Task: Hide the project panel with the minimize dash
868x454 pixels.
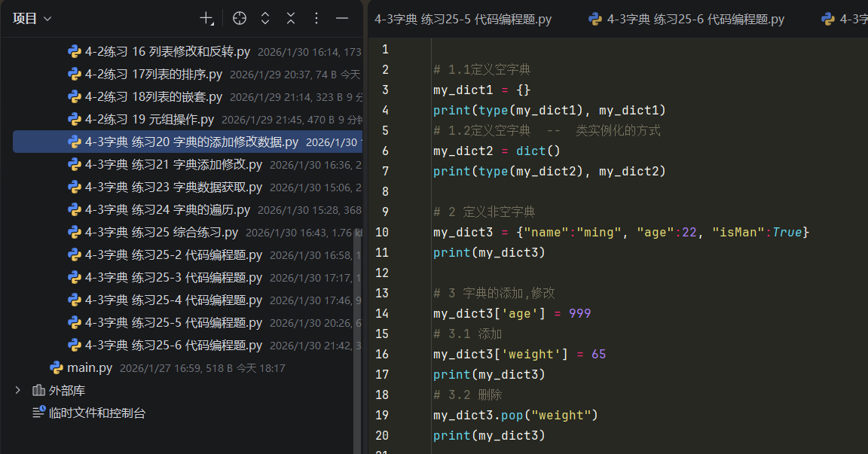Action: click(342, 18)
